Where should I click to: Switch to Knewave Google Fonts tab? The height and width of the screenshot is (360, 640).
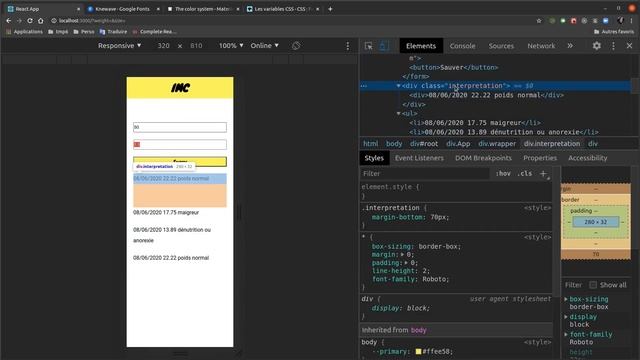coord(122,9)
